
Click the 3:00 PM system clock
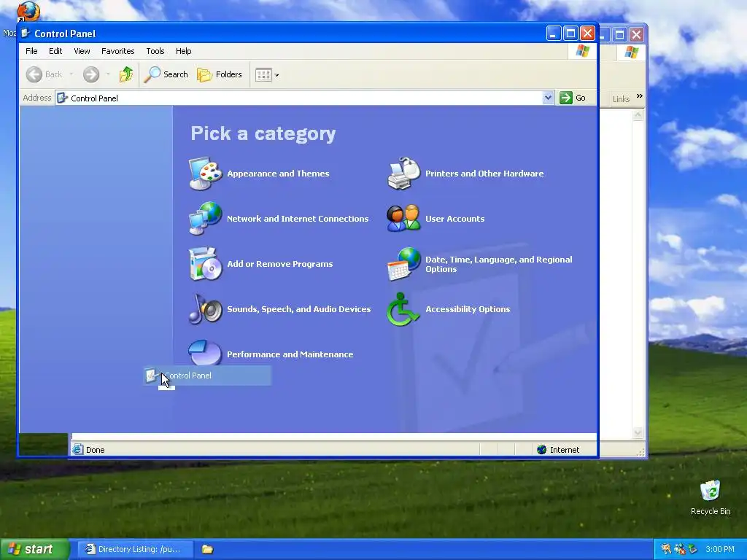(720, 549)
